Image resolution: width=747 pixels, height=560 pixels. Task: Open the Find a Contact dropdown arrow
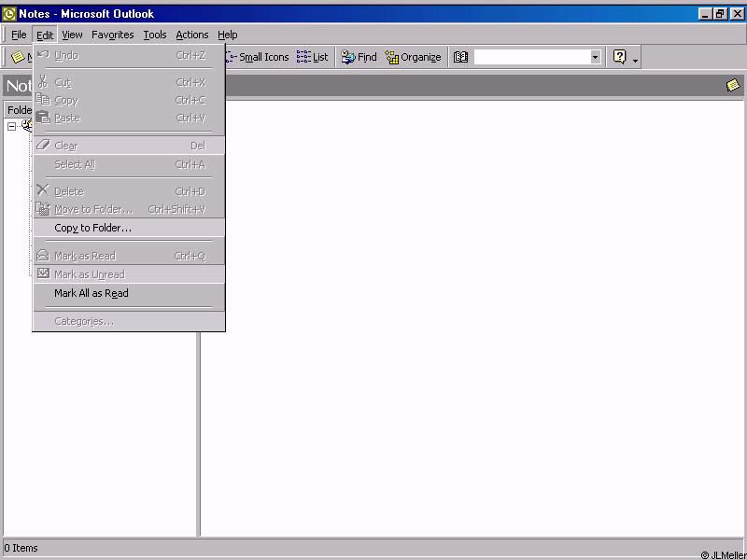[x=595, y=57]
